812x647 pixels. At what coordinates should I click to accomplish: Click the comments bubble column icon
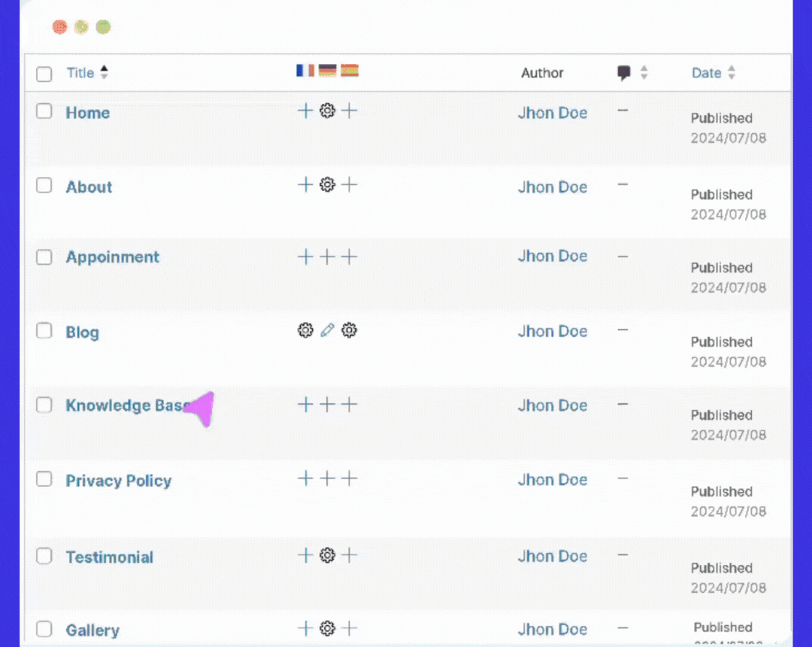click(623, 73)
